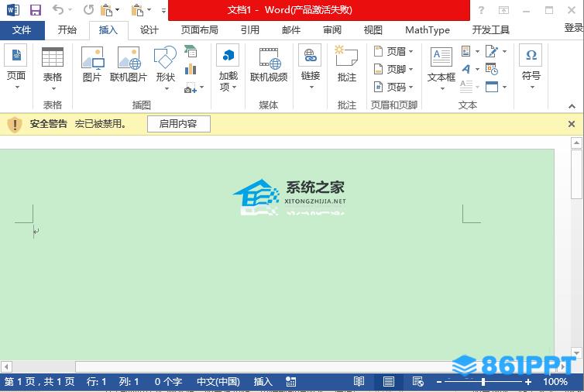Expand the first Paste dropdown arrow
Screen dimensions: 584x392
click(117, 10)
